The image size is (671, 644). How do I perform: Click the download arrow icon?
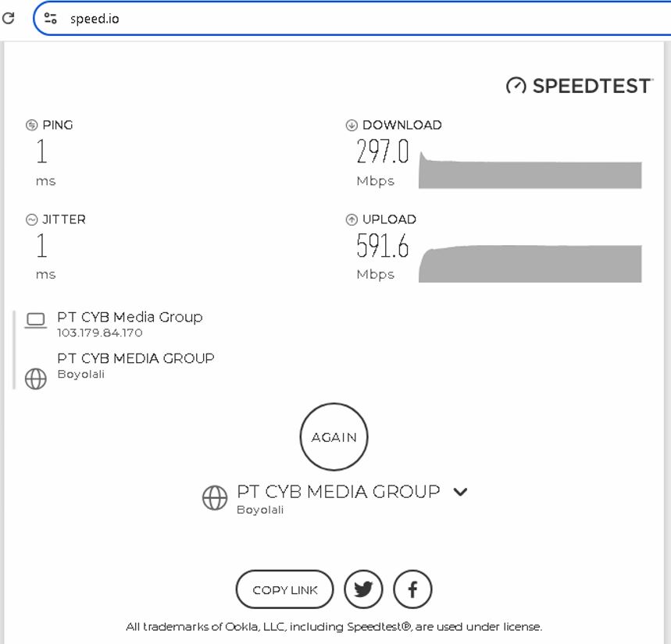[352, 125]
